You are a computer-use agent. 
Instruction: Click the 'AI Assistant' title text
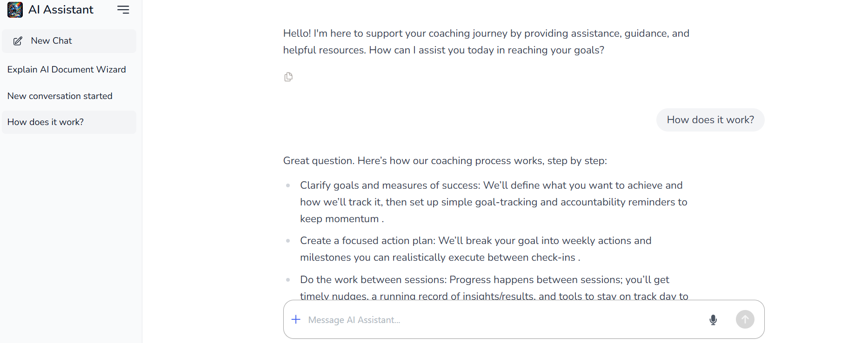click(61, 10)
